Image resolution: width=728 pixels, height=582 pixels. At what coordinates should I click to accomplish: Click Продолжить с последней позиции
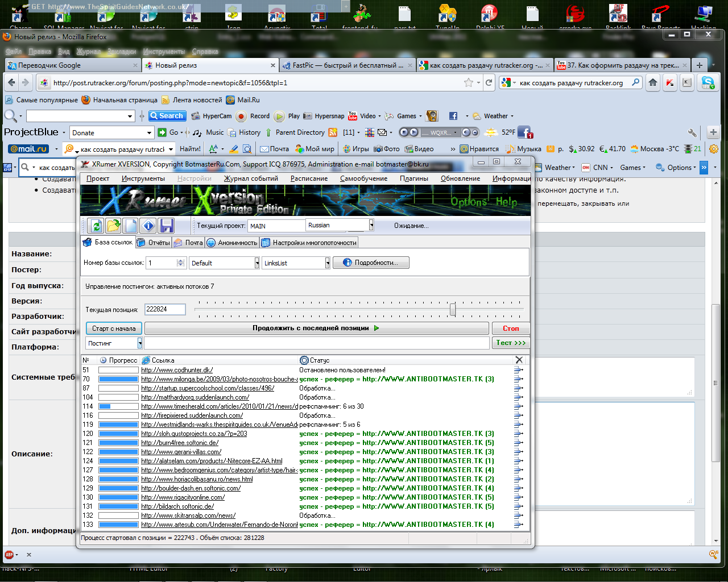[316, 328]
